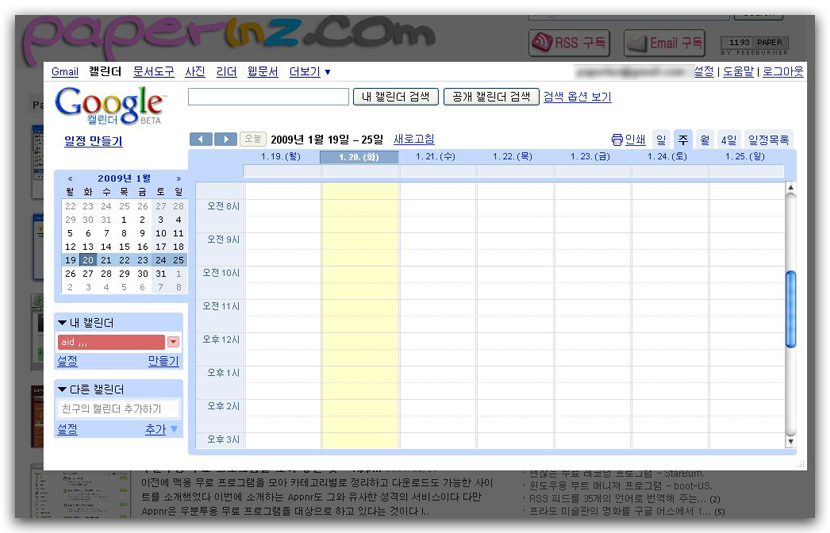Open 검색 옵션 보기 link
The width and height of the screenshot is (830, 533).
577,97
